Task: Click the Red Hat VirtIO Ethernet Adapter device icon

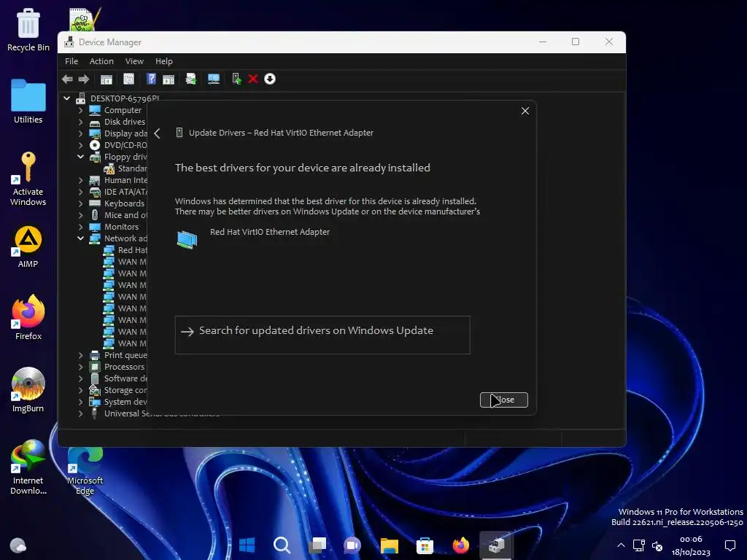Action: coord(187,239)
